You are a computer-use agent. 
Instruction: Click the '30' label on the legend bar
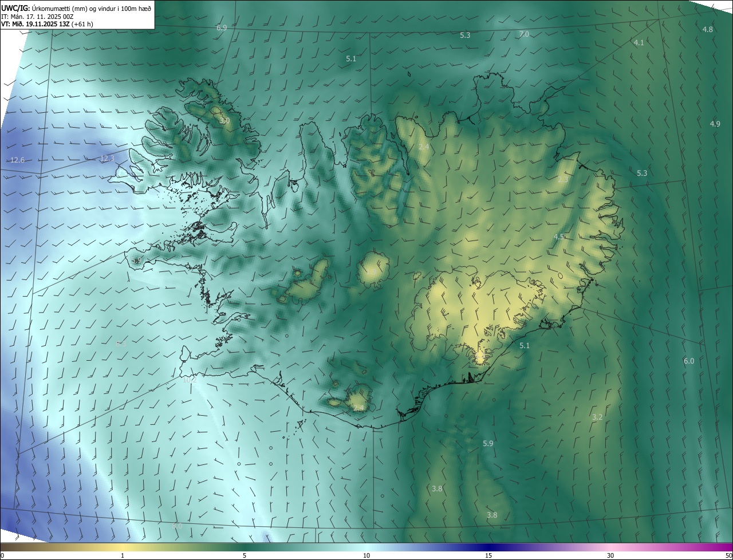[610, 556]
